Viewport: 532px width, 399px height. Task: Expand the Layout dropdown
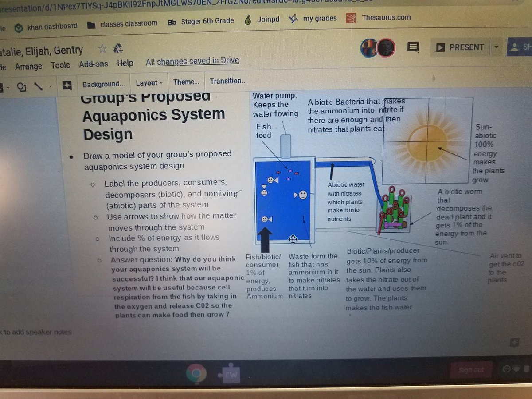click(149, 83)
